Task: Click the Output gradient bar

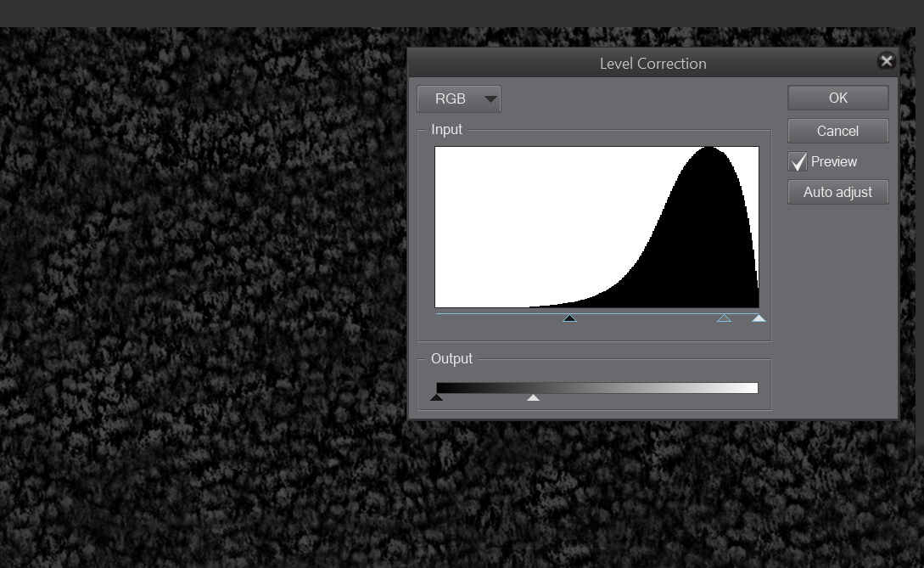Action: point(594,387)
